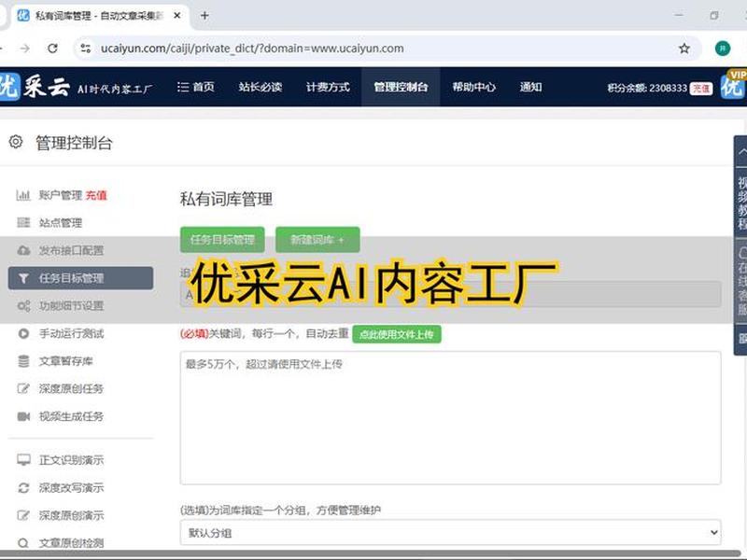
Task: Reload the page with the refresh icon
Action: coord(52,49)
